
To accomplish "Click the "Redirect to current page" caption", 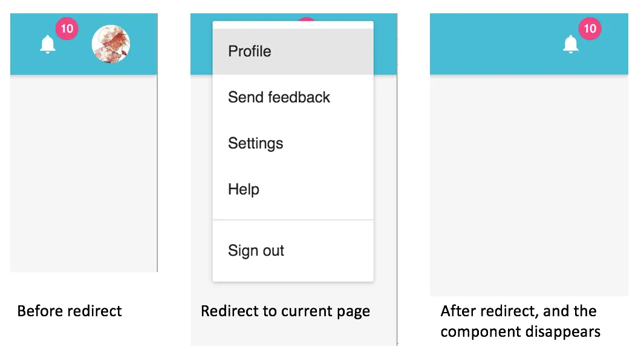I will pyautogui.click(x=285, y=311).
